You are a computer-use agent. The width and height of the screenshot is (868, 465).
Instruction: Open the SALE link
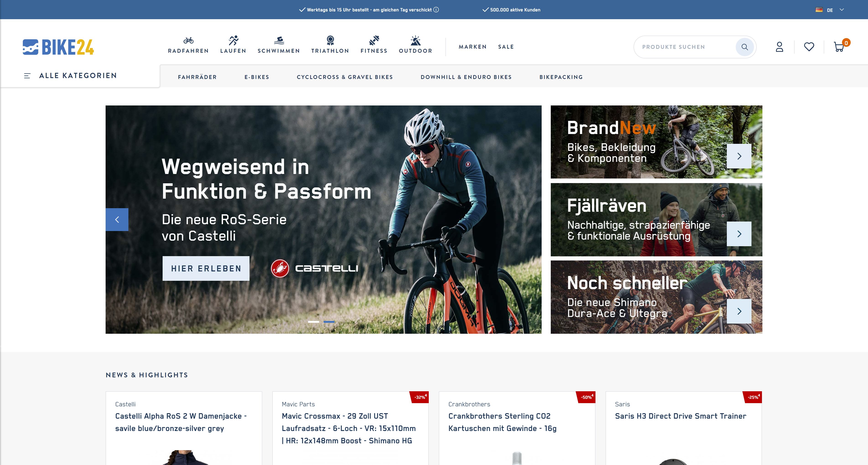click(x=506, y=47)
